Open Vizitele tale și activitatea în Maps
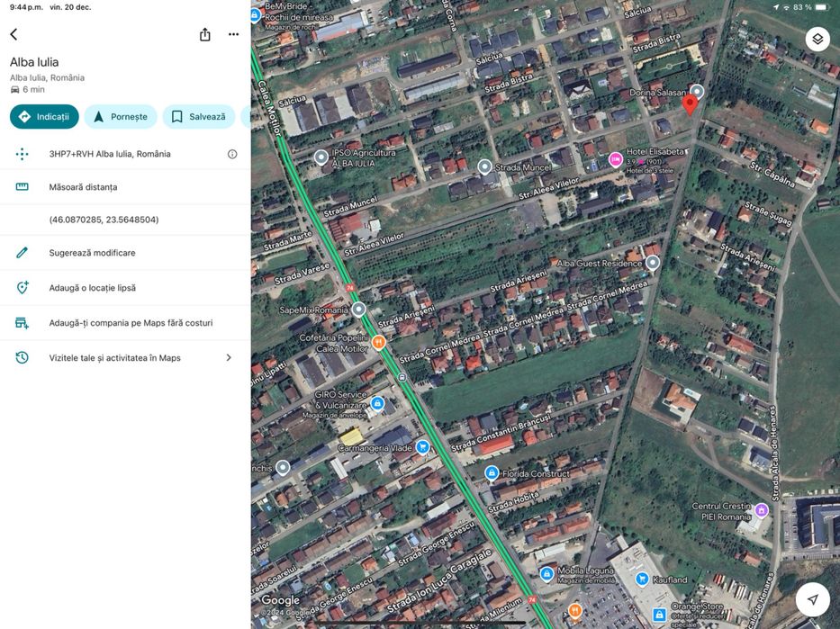 click(125, 357)
